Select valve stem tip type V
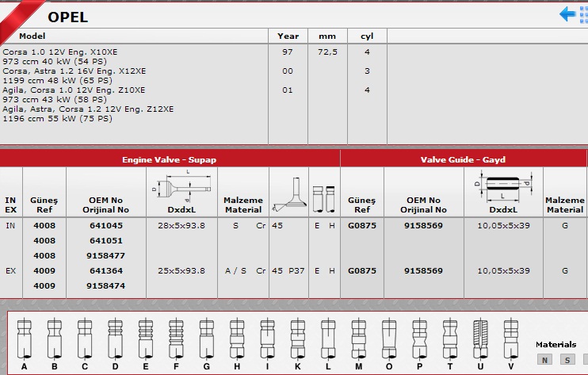Viewport: 588px width, 375px height. pyautogui.click(x=510, y=338)
